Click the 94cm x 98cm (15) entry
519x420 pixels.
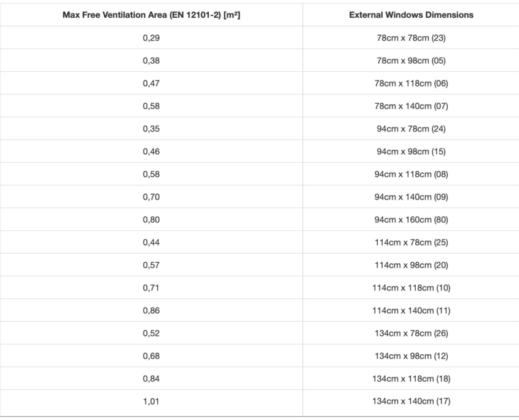(x=411, y=152)
